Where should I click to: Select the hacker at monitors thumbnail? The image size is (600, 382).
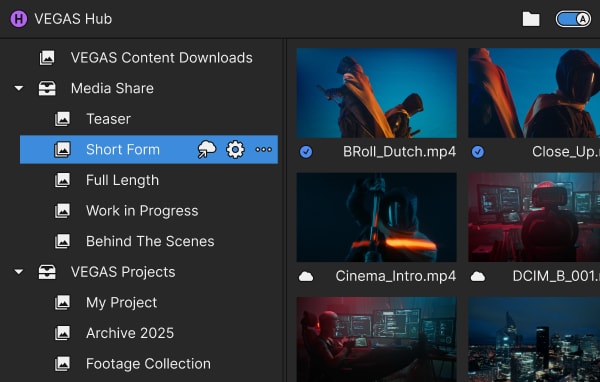coord(377,340)
